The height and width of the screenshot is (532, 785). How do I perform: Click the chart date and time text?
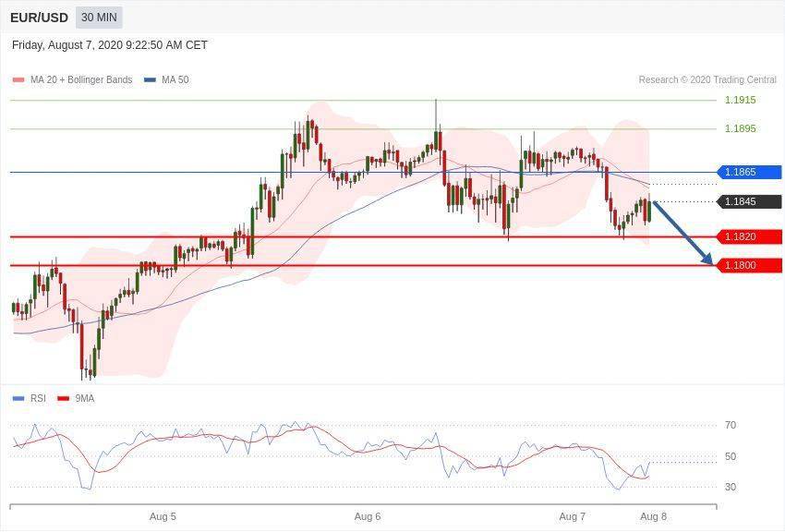tap(110, 45)
